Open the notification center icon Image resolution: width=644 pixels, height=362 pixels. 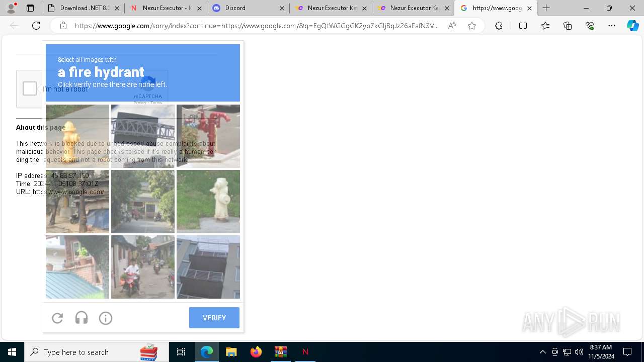tap(627, 352)
